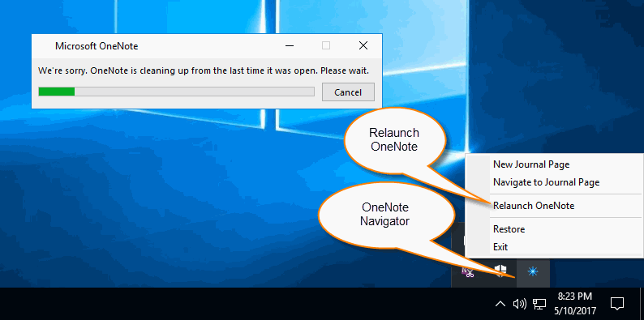Open the volume speaker icon in taskbar
This screenshot has height=320, width=644.
(520, 304)
